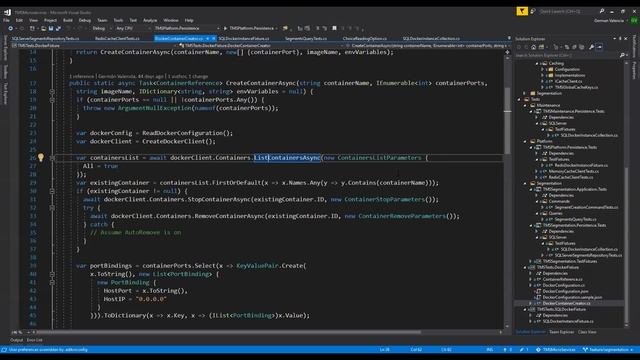The width and height of the screenshot is (640, 360).
Task: Open the Output panel tab
Action: click(16, 340)
